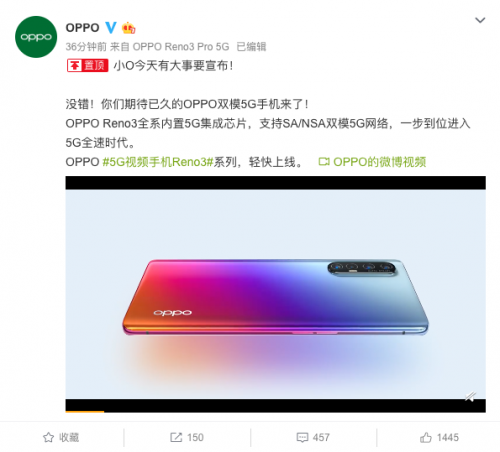The width and height of the screenshot is (500, 452).
Task: Click the orange video progress bar
Action: click(85, 411)
